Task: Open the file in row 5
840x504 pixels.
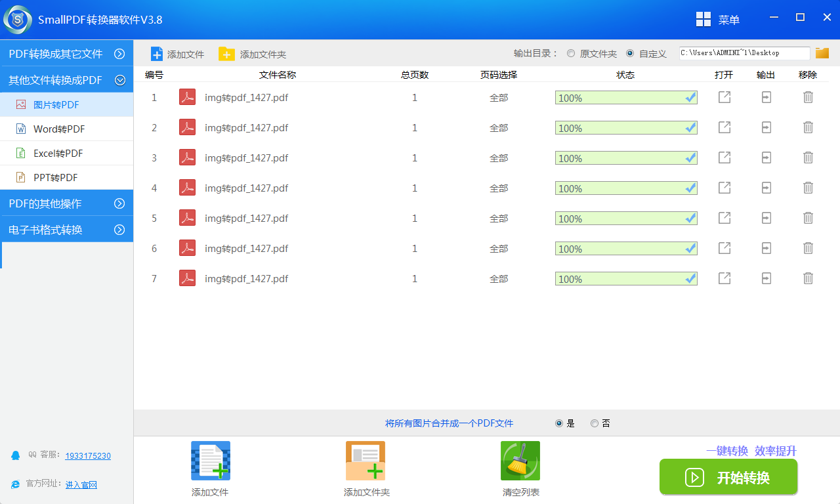Action: [x=724, y=218]
